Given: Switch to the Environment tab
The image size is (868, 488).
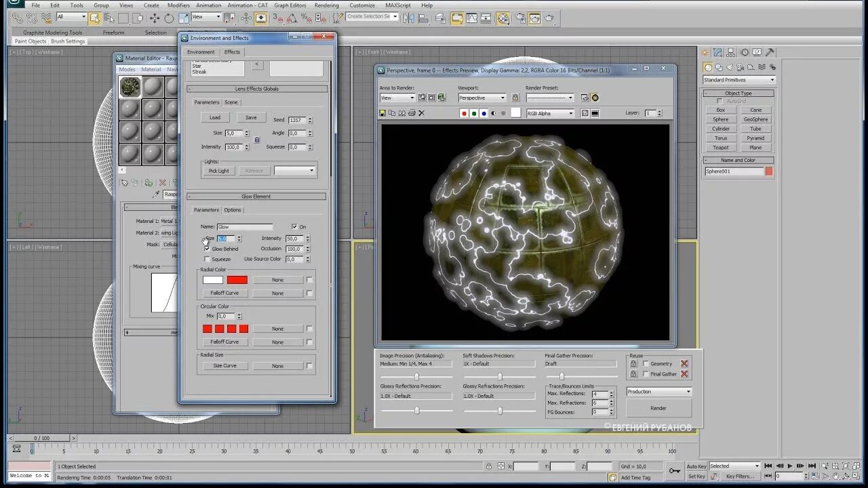Looking at the screenshot, I should tap(201, 52).
